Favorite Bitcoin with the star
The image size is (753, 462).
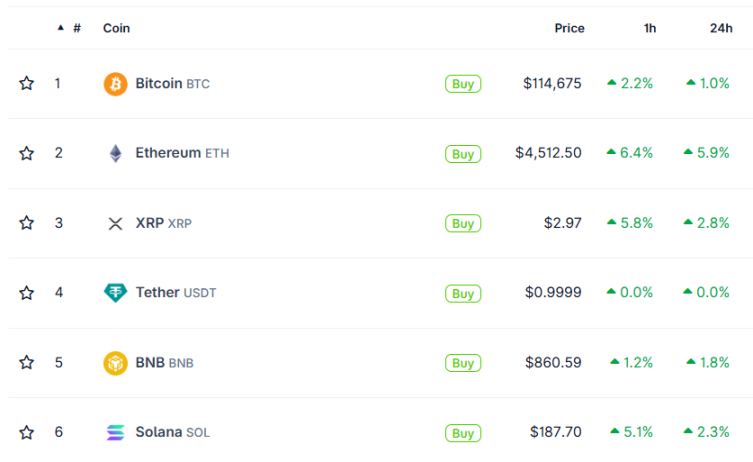[x=26, y=83]
